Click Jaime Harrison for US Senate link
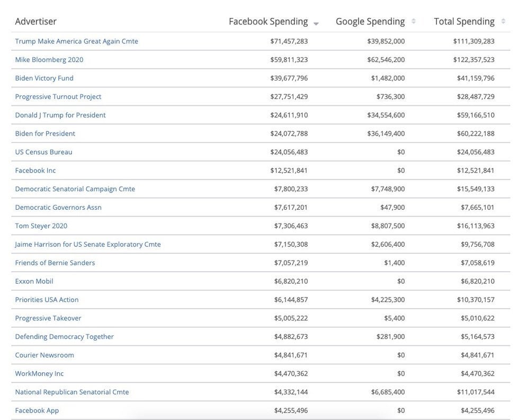Viewport: 519px width, 420px height. click(x=88, y=245)
